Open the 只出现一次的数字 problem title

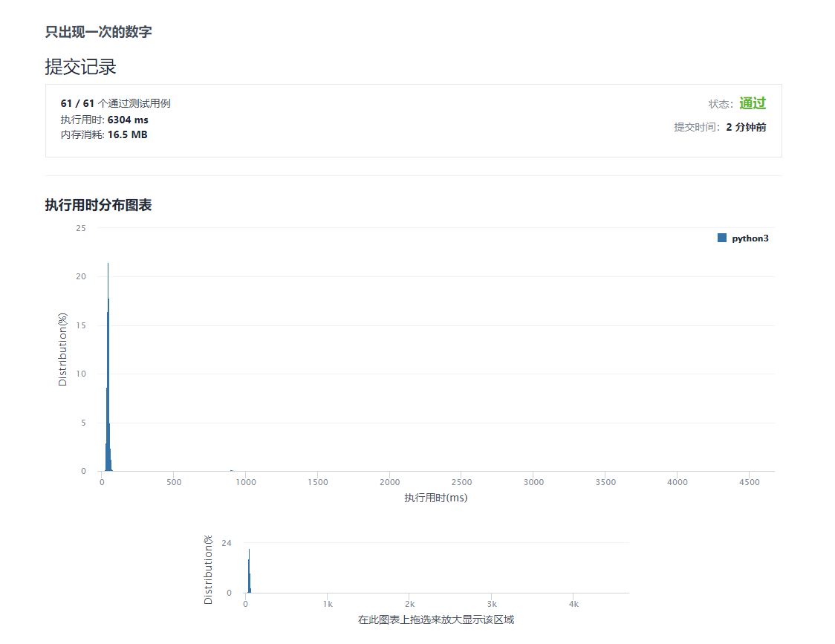click(99, 32)
